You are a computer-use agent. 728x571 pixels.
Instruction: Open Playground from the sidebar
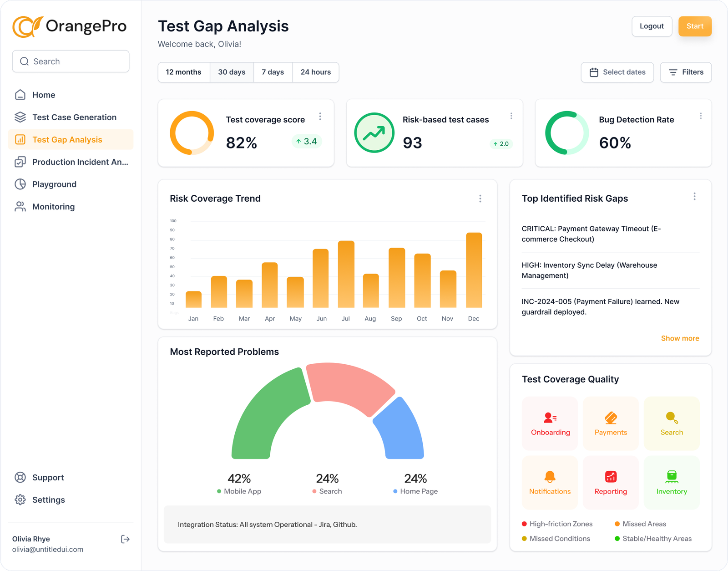(54, 184)
